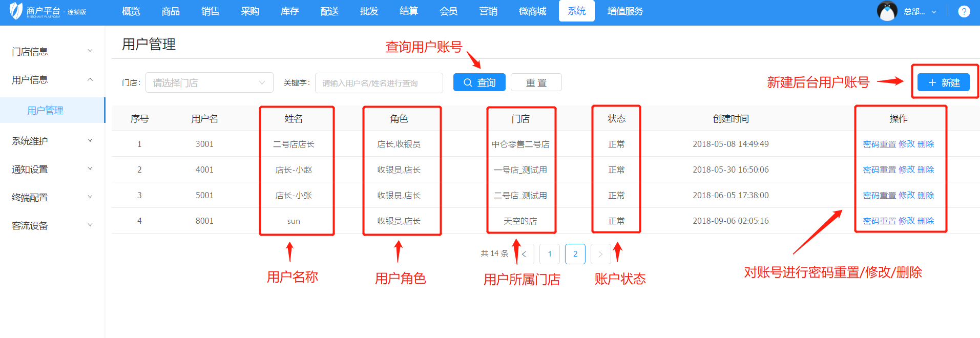Click the merchant platform shield logo
This screenshot has width=980, height=338.
coord(16,11)
